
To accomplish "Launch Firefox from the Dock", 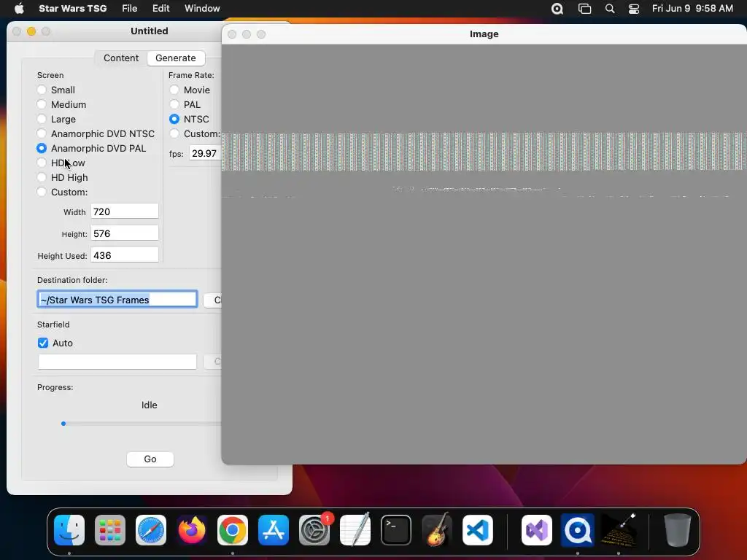I will point(192,530).
